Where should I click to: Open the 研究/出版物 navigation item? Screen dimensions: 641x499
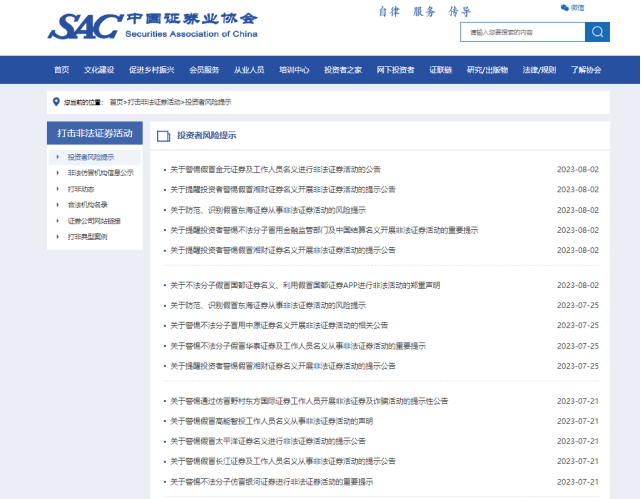coord(487,70)
